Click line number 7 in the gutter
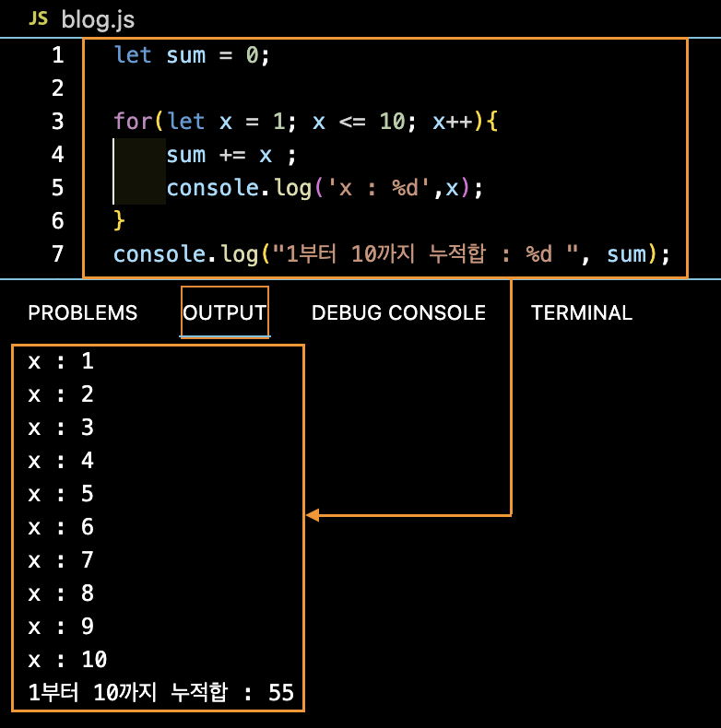This screenshot has width=721, height=728. [x=57, y=254]
